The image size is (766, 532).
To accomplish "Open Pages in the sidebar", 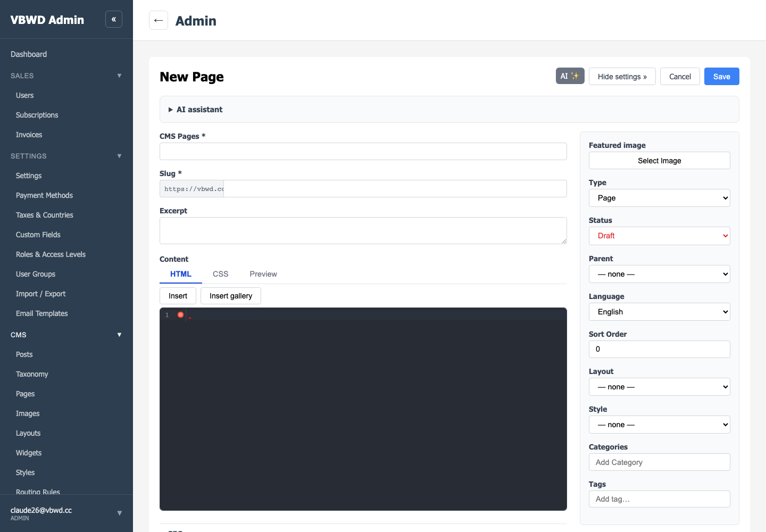I will point(26,394).
